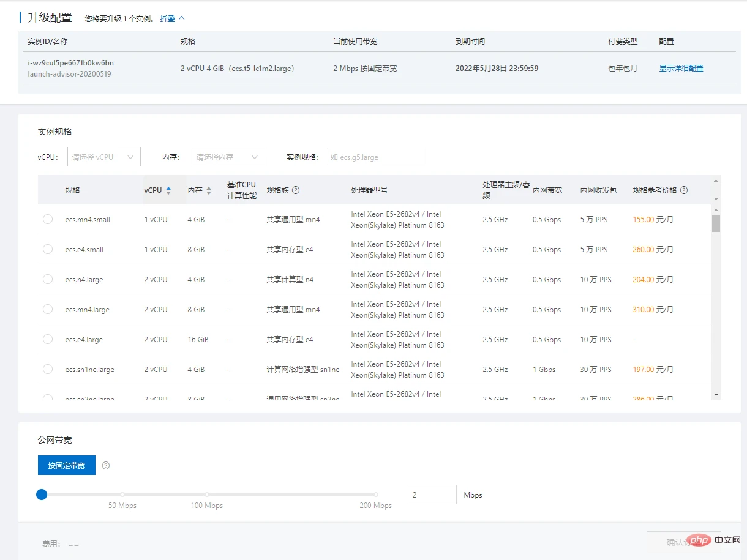Select ecs.mn4.large radio button
The width and height of the screenshot is (747, 560).
coord(48,309)
